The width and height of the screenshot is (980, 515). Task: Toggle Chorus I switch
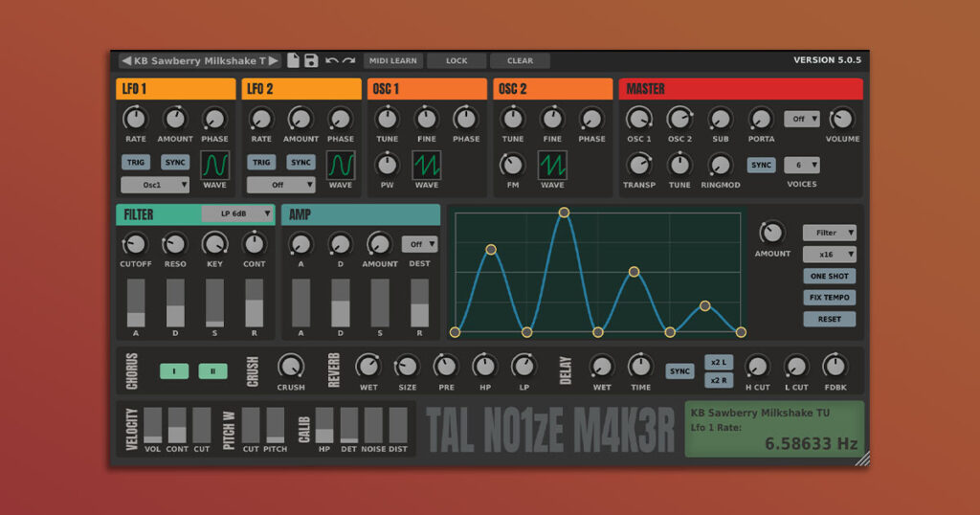(x=174, y=371)
